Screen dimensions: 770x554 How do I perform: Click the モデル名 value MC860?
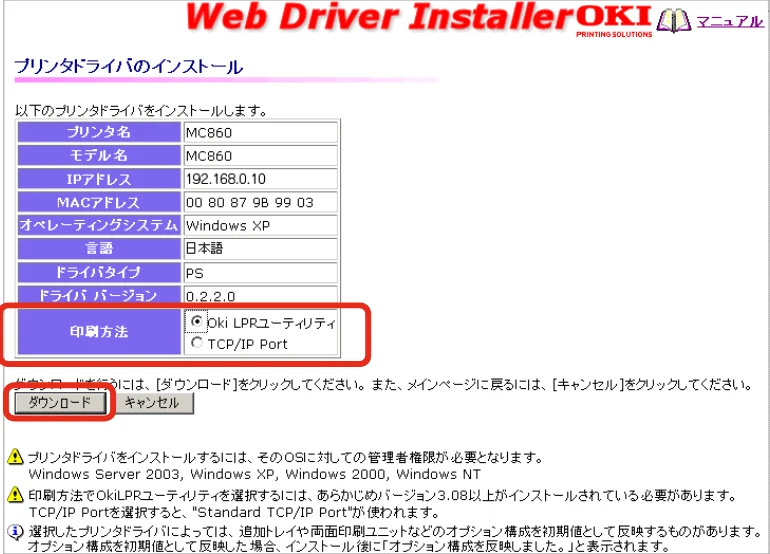click(x=261, y=156)
